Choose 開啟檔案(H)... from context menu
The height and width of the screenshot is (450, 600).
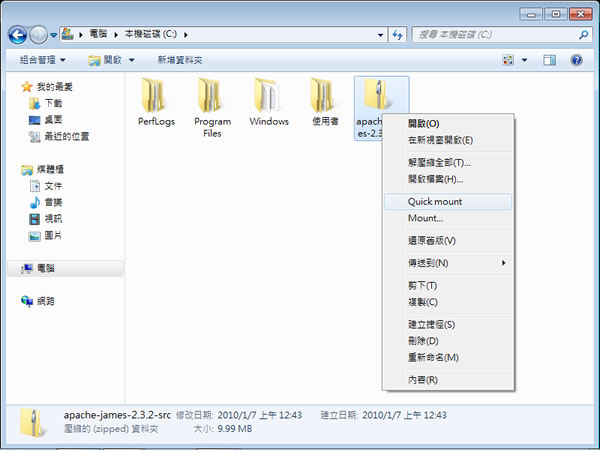point(448,179)
